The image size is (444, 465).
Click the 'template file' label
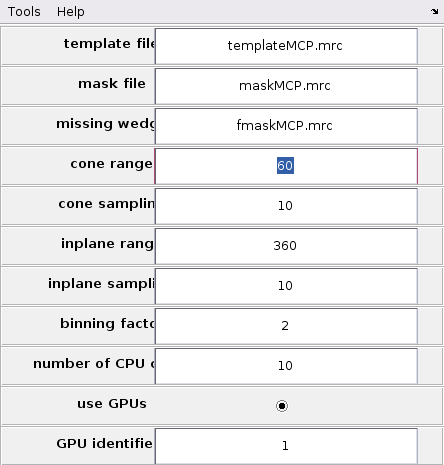[109, 44]
